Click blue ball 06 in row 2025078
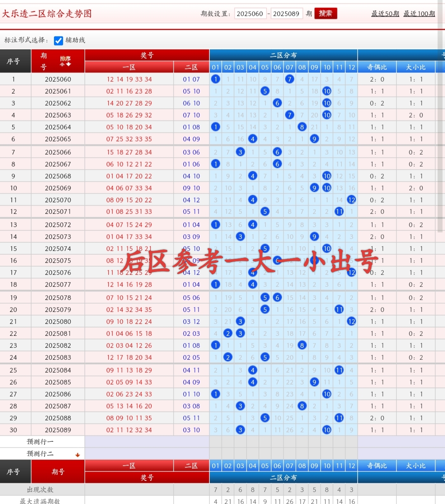This screenshot has width=445, height=504. pyautogui.click(x=277, y=298)
